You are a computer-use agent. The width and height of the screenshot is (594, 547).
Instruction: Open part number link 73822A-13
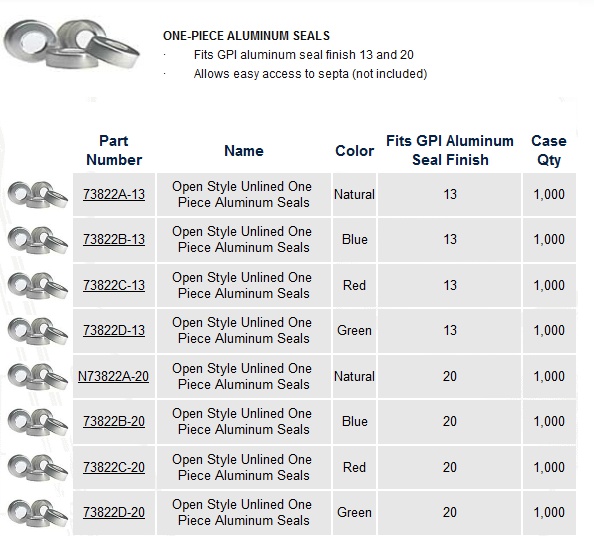pyautogui.click(x=114, y=194)
